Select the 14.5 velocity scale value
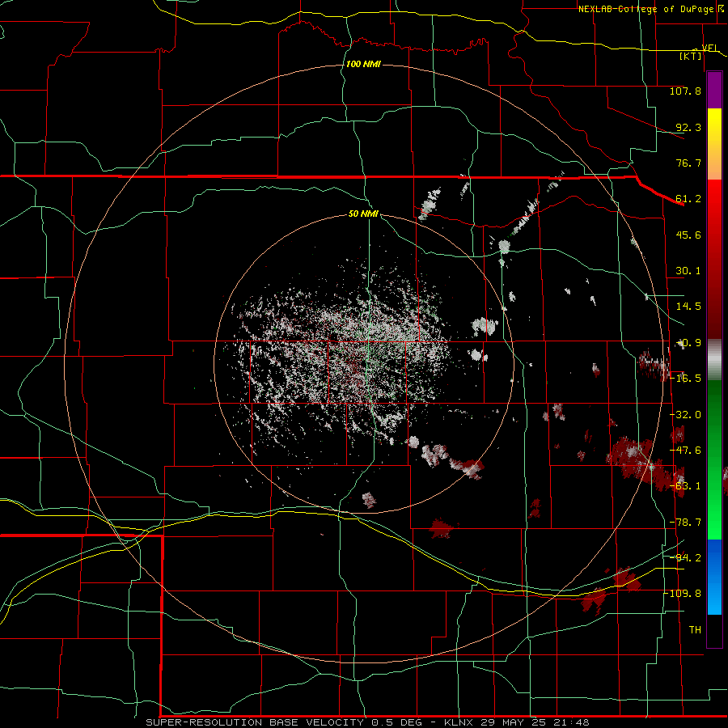The height and width of the screenshot is (728, 728). pos(688,307)
